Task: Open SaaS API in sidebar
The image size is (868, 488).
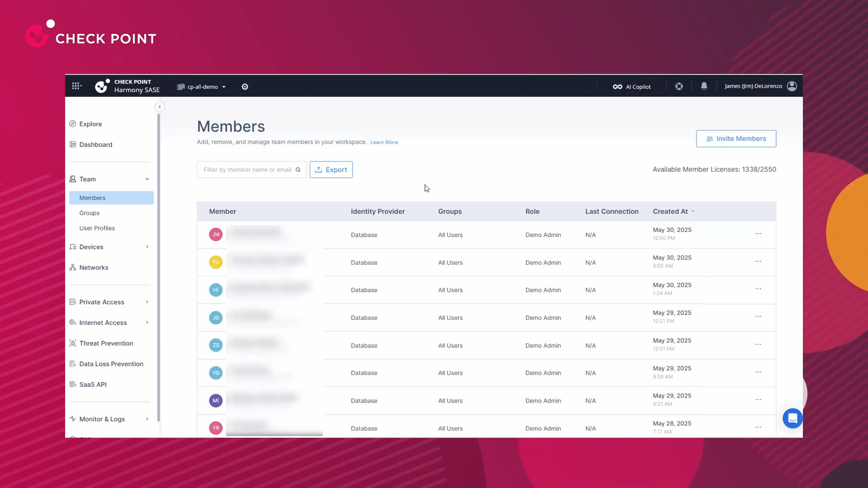Action: [x=93, y=385]
